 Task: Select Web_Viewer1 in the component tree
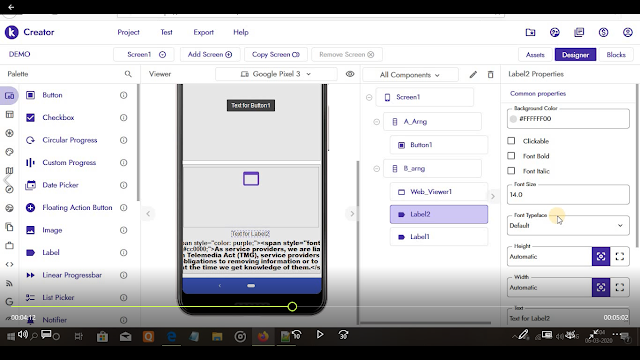click(439, 192)
